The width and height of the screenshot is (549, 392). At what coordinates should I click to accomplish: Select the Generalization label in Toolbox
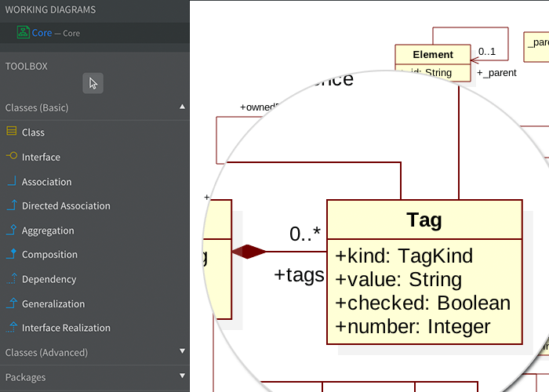(x=53, y=304)
